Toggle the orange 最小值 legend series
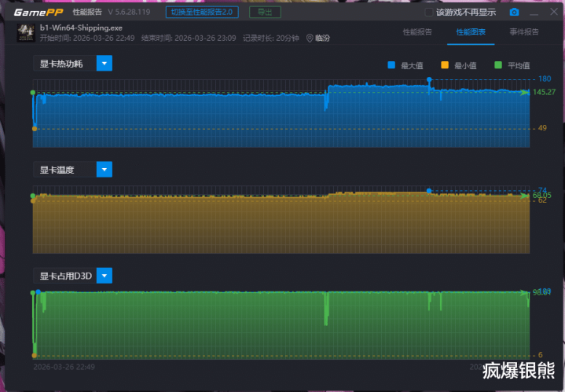The width and height of the screenshot is (565, 392). pos(446,65)
